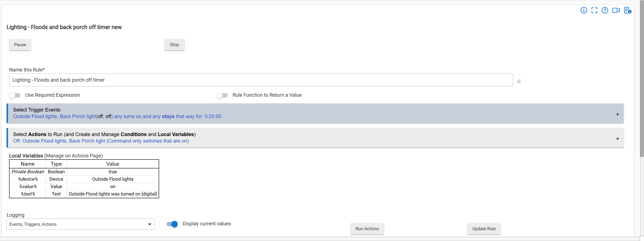The width and height of the screenshot is (644, 241).
Task: Open help via question mark icon
Action: tap(604, 10)
